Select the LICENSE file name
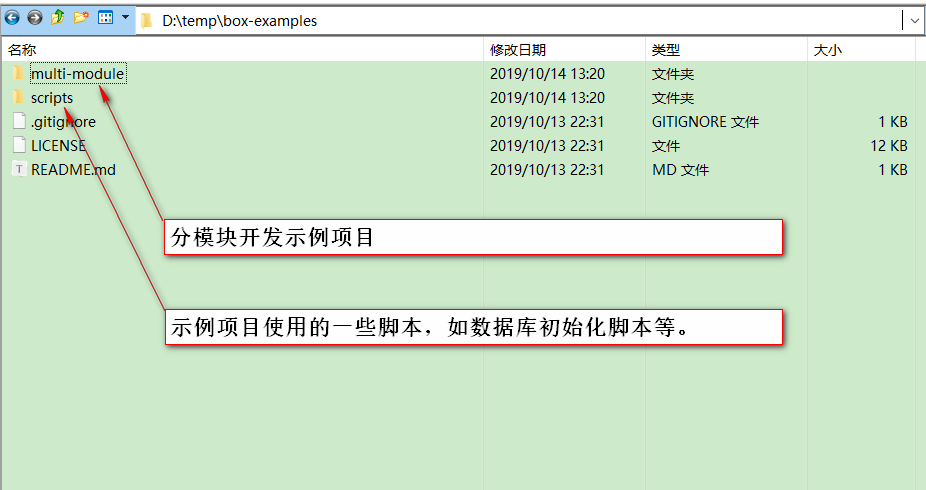This screenshot has width=926, height=490. click(x=58, y=146)
